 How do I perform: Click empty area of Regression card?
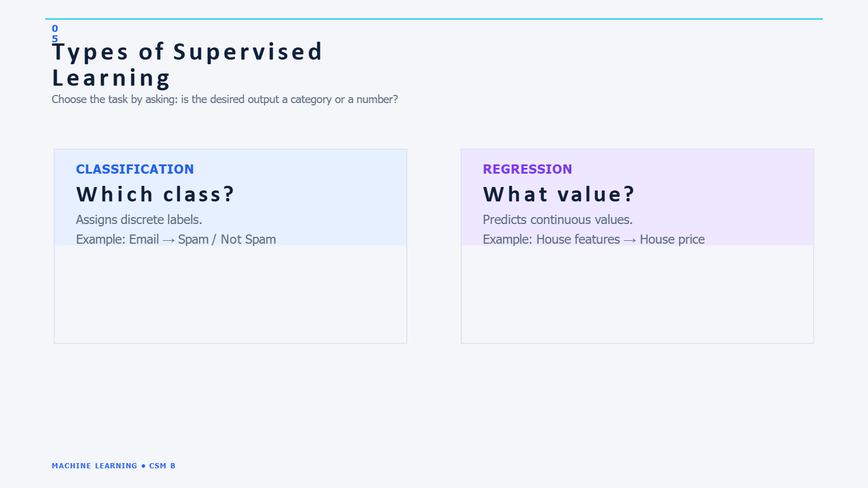click(x=637, y=294)
